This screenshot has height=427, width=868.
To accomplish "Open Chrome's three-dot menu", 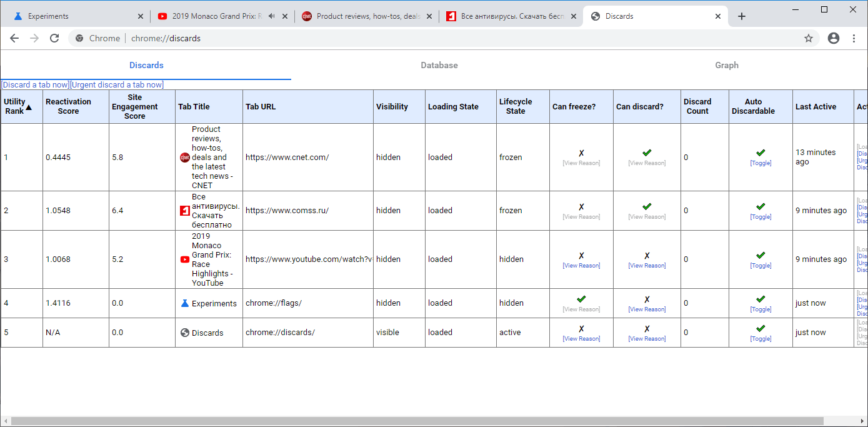I will click(854, 38).
